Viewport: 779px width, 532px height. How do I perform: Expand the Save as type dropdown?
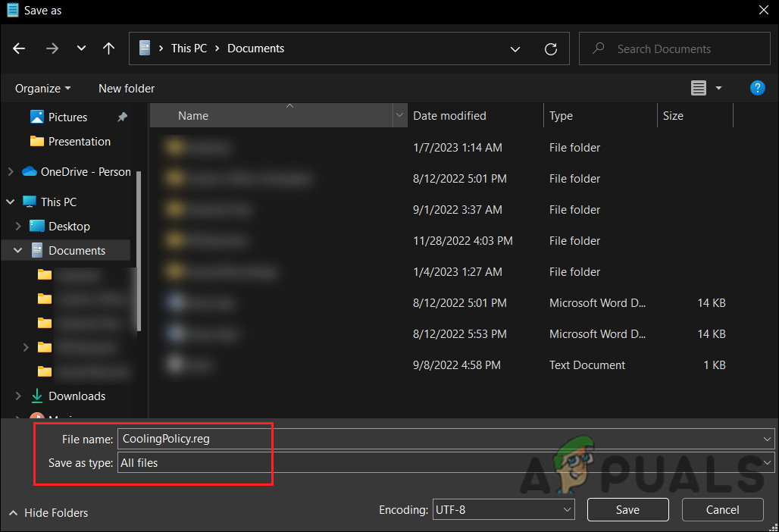(x=766, y=462)
